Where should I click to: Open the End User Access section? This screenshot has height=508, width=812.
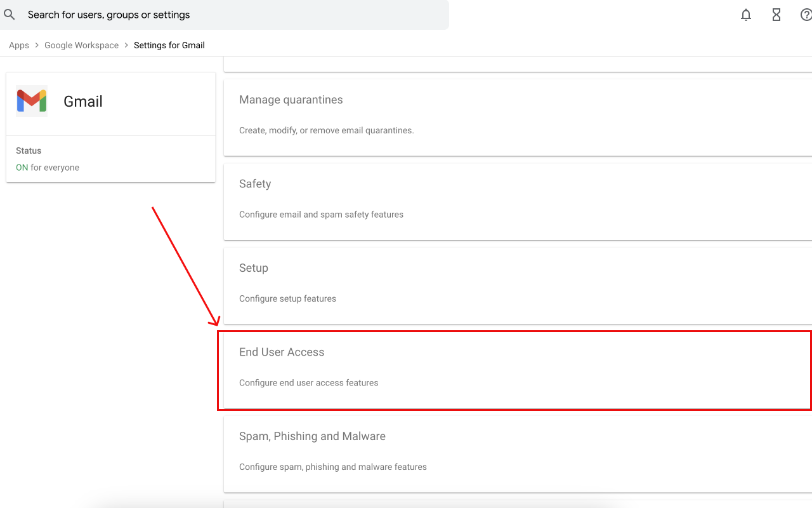[518, 370]
